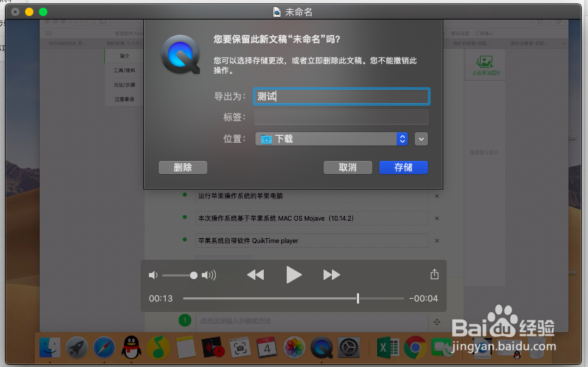Rewind the video
588x367 pixels.
pos(255,274)
